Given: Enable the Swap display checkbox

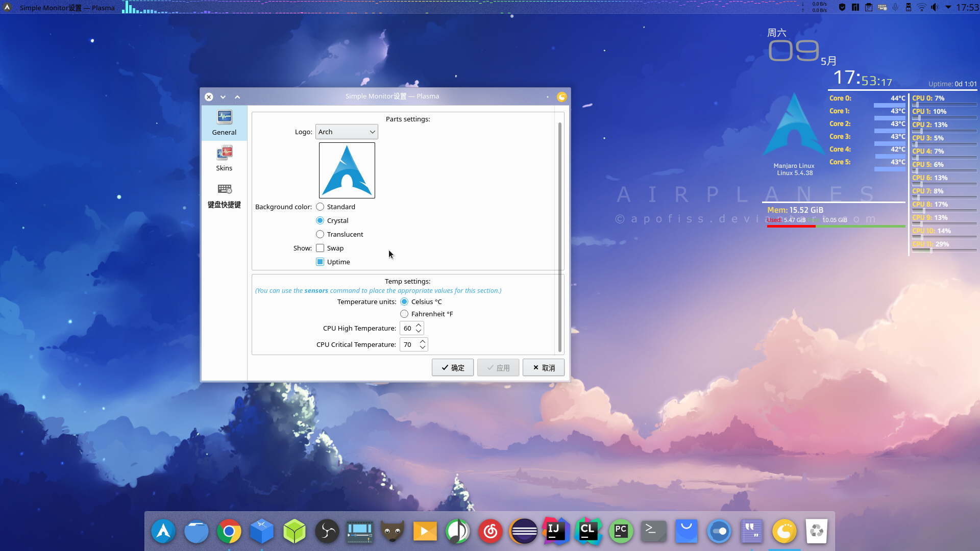Looking at the screenshot, I should click(x=320, y=247).
